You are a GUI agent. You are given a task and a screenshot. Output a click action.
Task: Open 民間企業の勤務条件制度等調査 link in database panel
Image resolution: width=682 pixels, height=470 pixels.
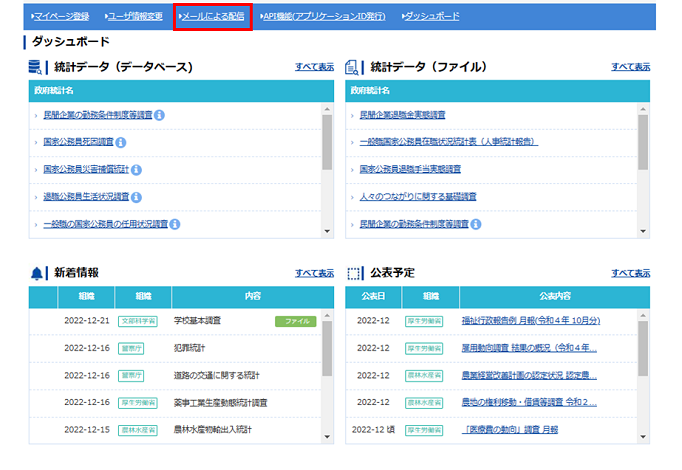pos(98,115)
